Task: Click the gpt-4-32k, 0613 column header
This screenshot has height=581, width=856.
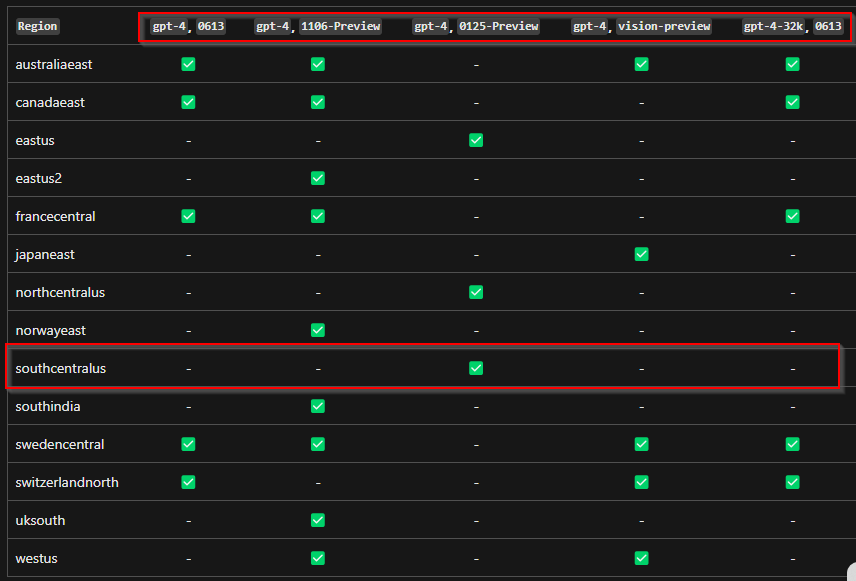Action: tap(793, 26)
